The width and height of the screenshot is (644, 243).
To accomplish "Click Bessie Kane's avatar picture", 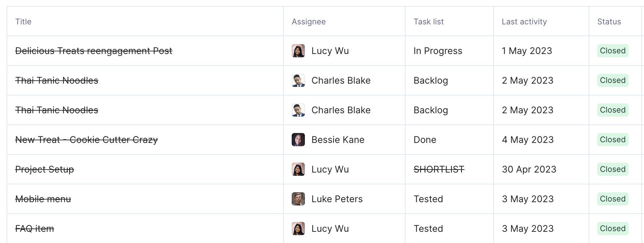I will tap(298, 140).
